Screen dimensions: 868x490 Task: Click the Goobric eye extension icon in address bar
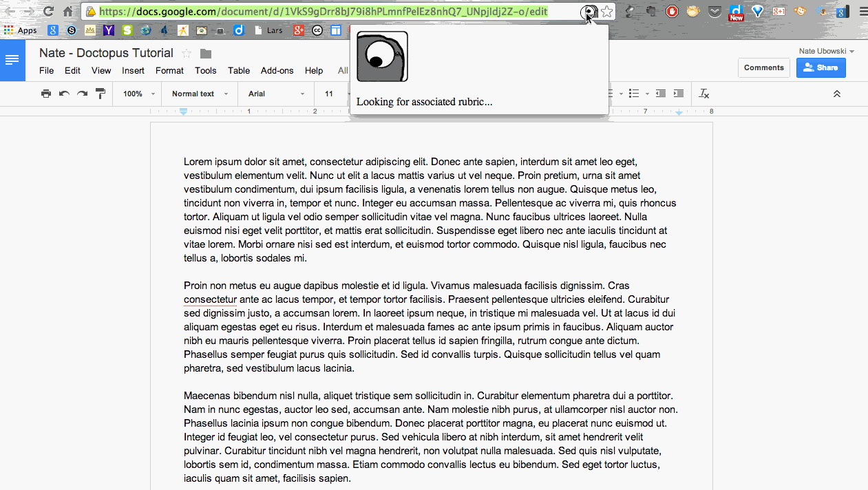tap(589, 12)
